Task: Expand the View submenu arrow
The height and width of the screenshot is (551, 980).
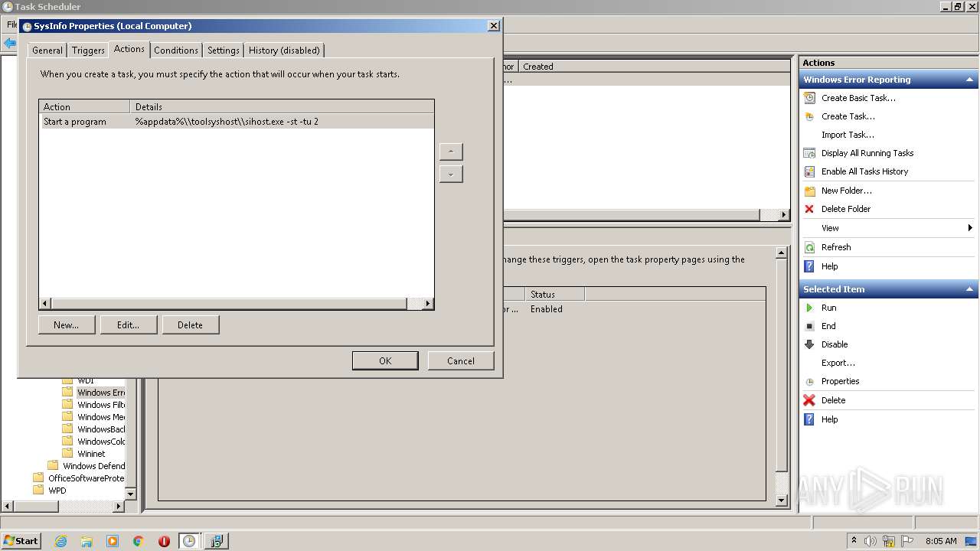Action: 970,228
